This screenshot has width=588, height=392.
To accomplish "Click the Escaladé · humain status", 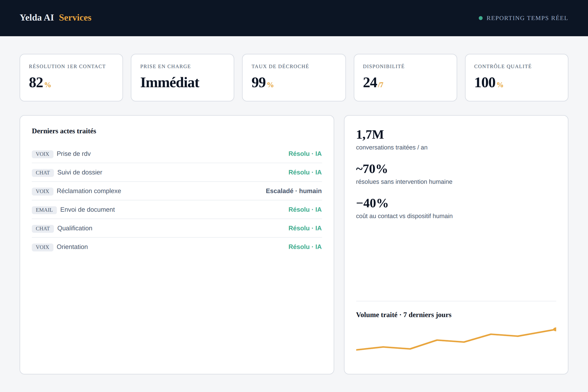I will (x=293, y=191).
